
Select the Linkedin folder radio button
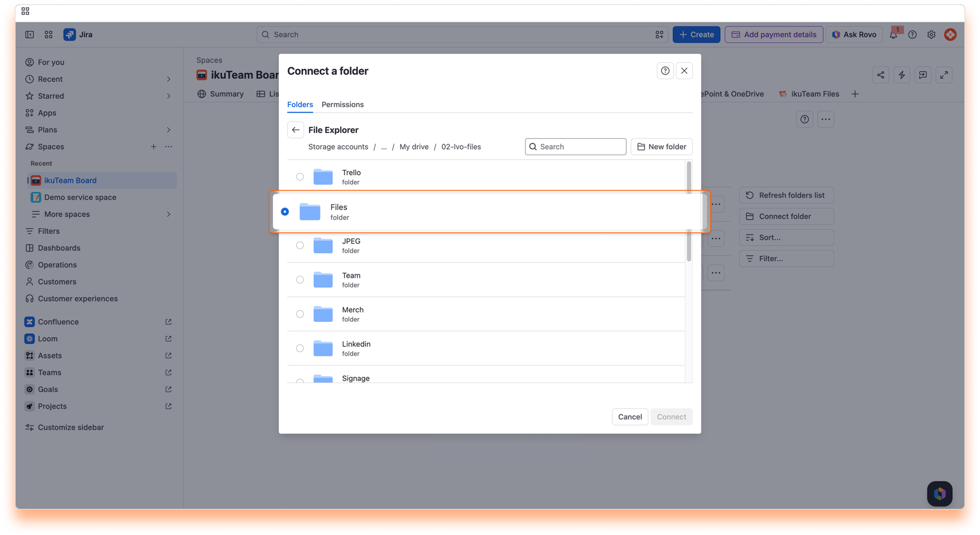300,348
